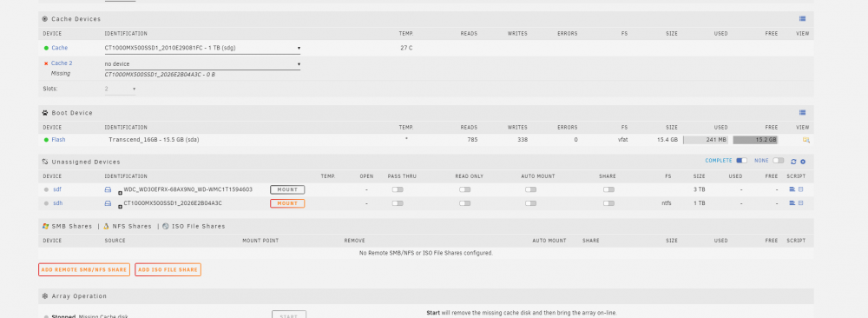Viewport: 868px width, 318px height.
Task: Click missing disk ID CT1000MX500SSD1_2026E2B04A3C - 0 B
Action: pyautogui.click(x=160, y=74)
